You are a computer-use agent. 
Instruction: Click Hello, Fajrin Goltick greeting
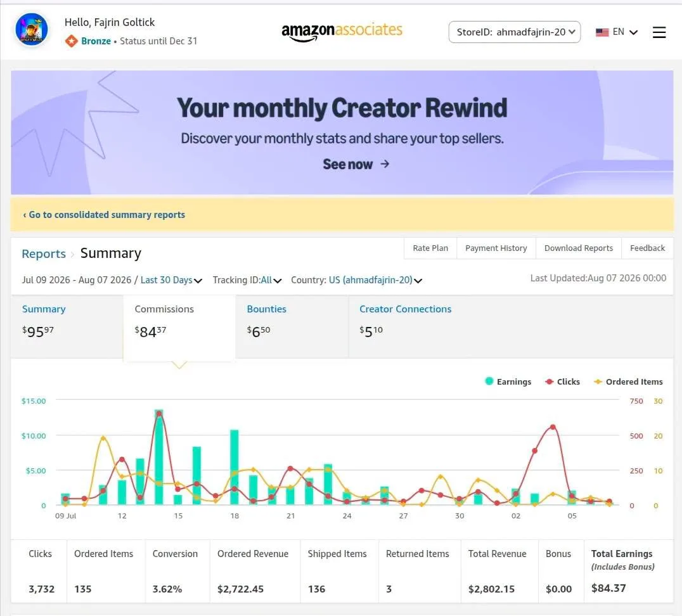click(110, 22)
